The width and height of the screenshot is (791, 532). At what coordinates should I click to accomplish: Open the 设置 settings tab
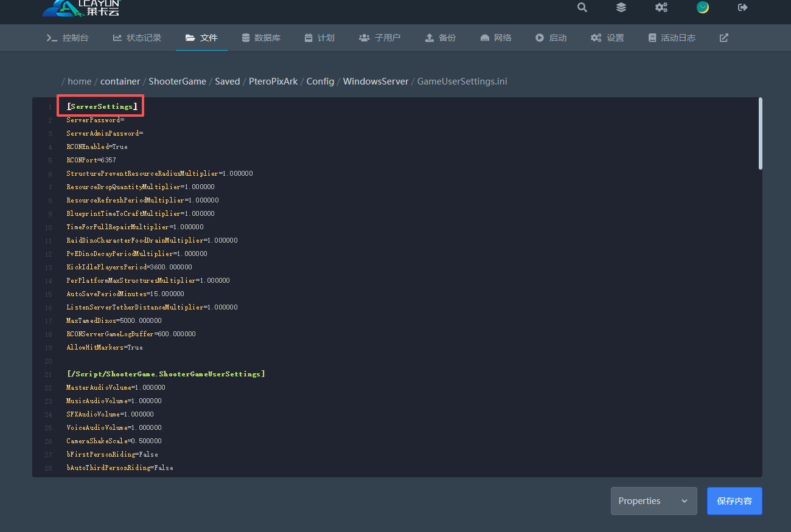[607, 38]
